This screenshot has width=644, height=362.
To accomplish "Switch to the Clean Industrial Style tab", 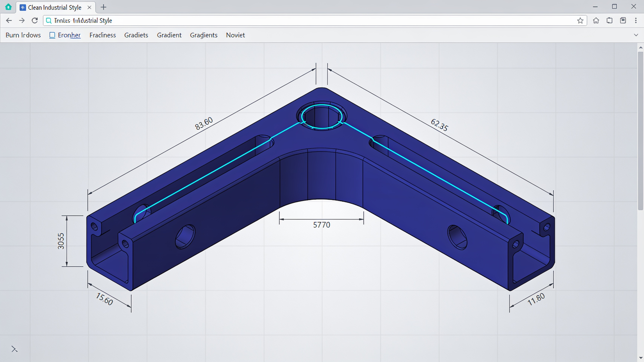I will coord(56,8).
